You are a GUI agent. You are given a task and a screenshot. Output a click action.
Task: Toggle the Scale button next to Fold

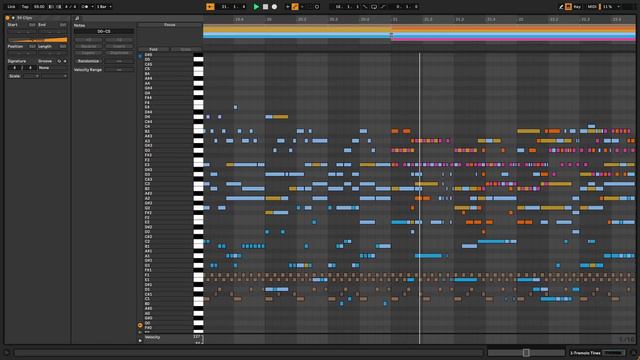[186, 49]
